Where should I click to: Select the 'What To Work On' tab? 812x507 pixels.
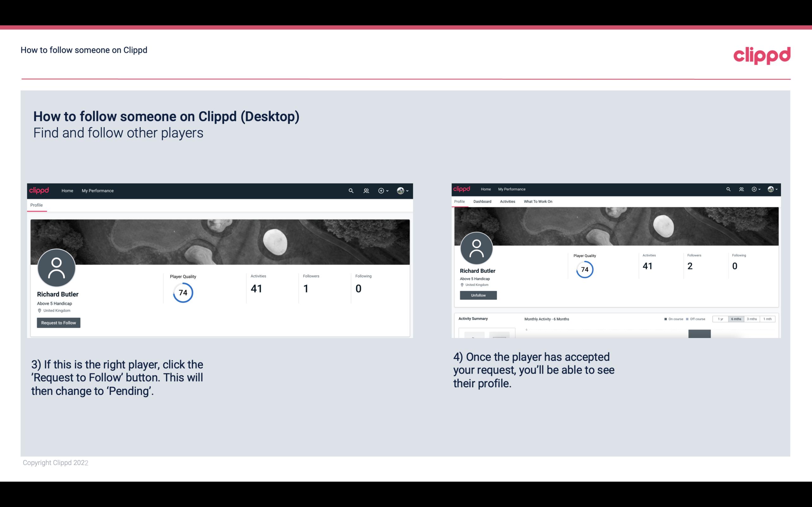coord(537,201)
